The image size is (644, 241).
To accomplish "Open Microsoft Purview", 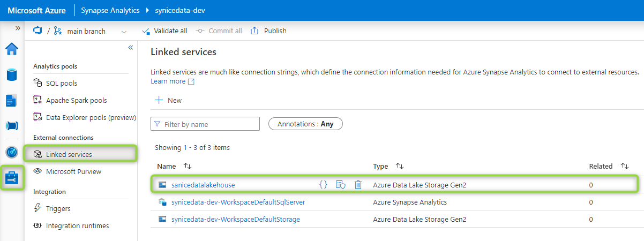I will click(73, 171).
